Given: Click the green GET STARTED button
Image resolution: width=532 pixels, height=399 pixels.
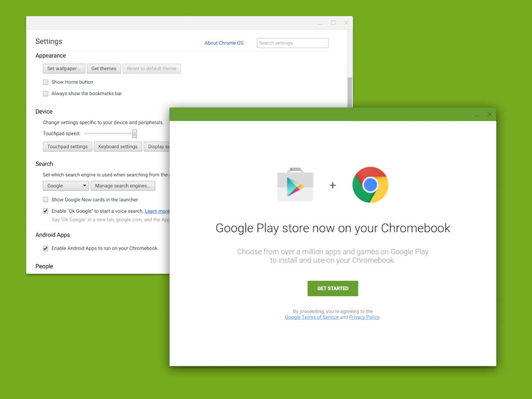Looking at the screenshot, I should [333, 288].
